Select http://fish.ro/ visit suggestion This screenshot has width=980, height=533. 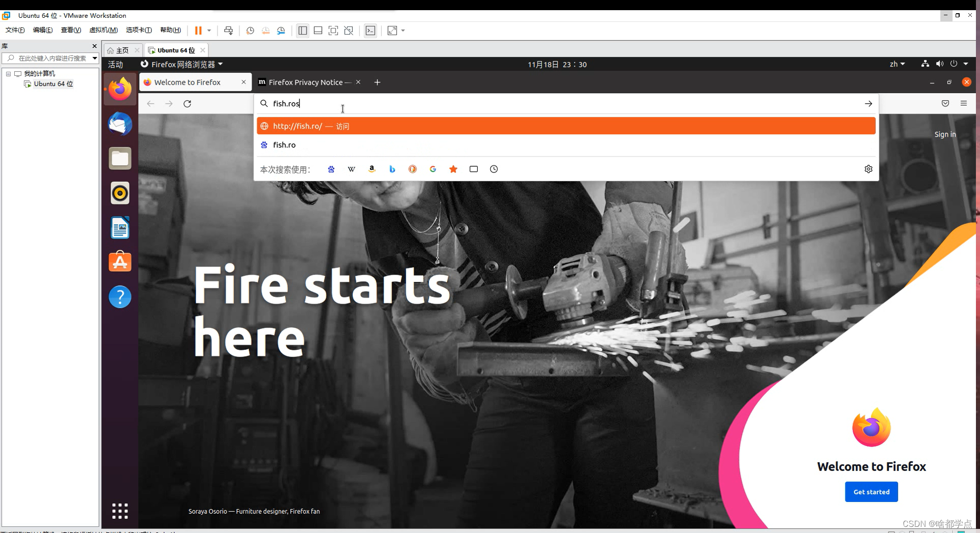tap(566, 126)
